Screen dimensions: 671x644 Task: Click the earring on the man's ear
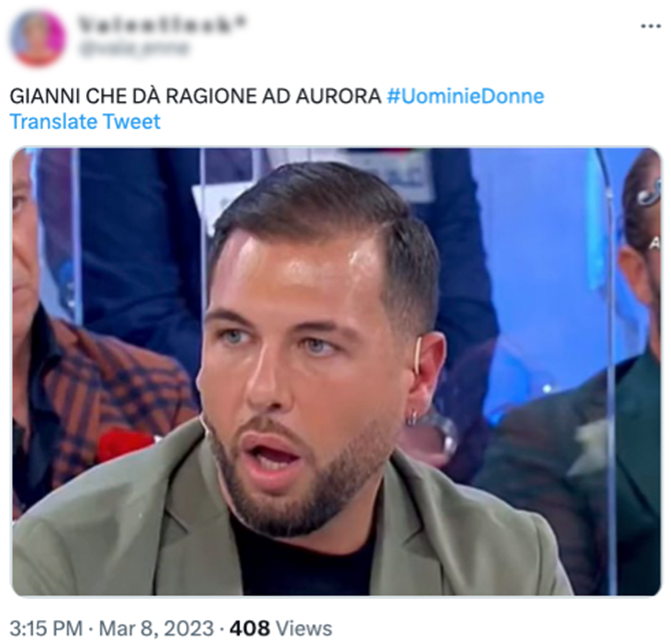click(413, 417)
